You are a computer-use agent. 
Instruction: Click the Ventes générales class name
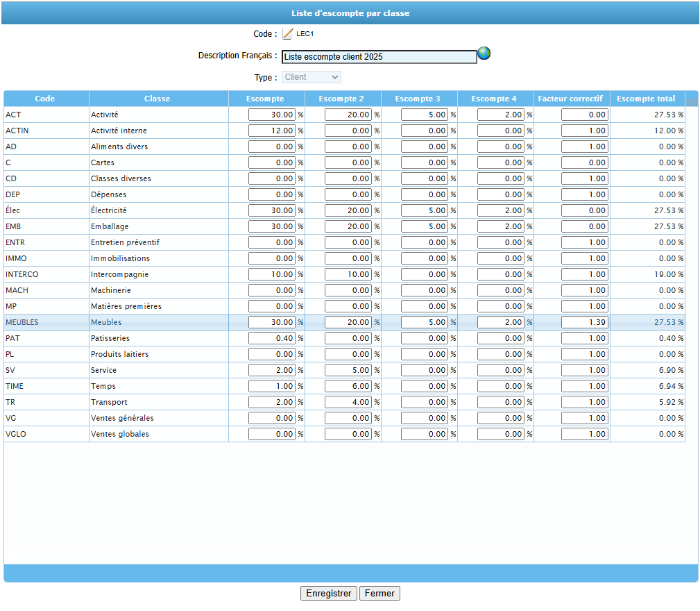tap(122, 419)
